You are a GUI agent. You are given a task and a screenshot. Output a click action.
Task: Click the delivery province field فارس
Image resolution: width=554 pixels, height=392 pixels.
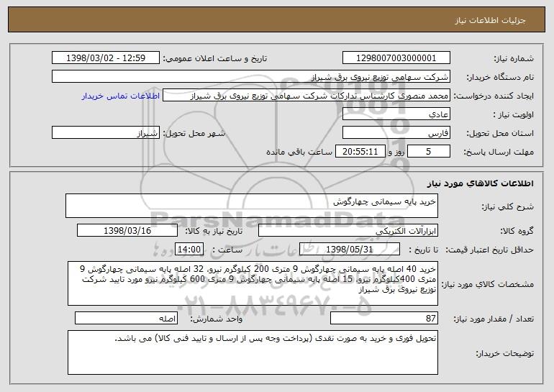pos(396,133)
